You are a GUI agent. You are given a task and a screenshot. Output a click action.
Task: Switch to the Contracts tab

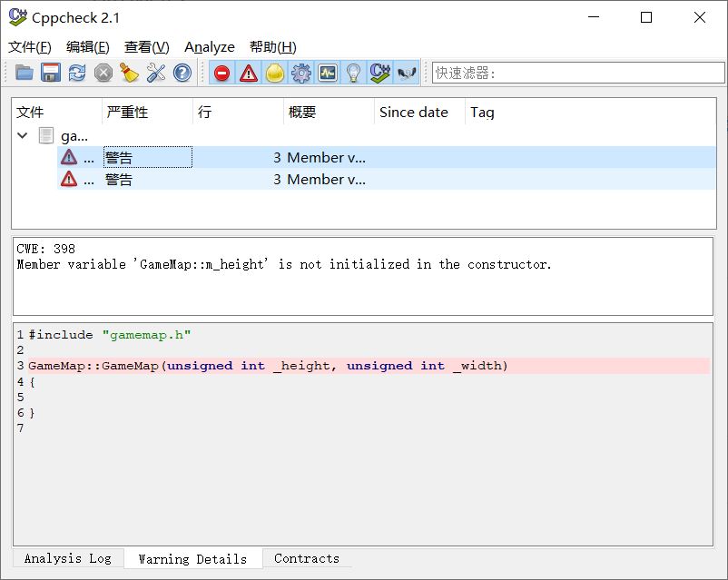pyautogui.click(x=307, y=558)
